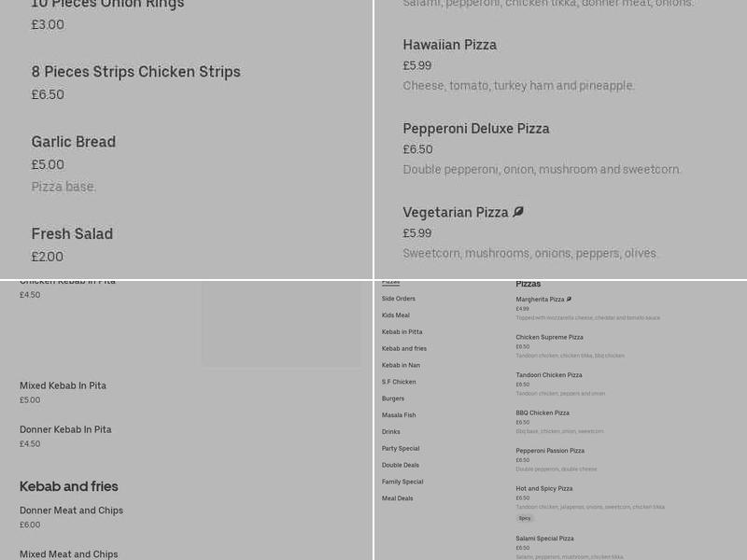Click the Spicy tag under Hot and Spicy Pizza
The height and width of the screenshot is (560, 747).
tap(525, 517)
